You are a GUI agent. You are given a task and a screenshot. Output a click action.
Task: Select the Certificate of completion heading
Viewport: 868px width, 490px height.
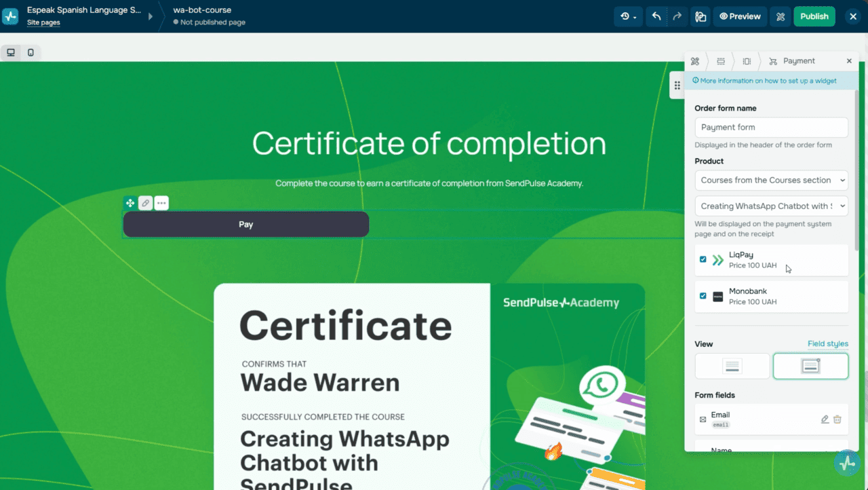click(x=429, y=143)
